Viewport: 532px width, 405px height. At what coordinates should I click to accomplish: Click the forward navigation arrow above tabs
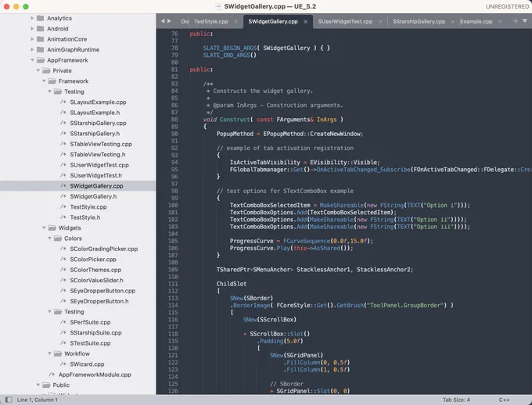(169, 21)
